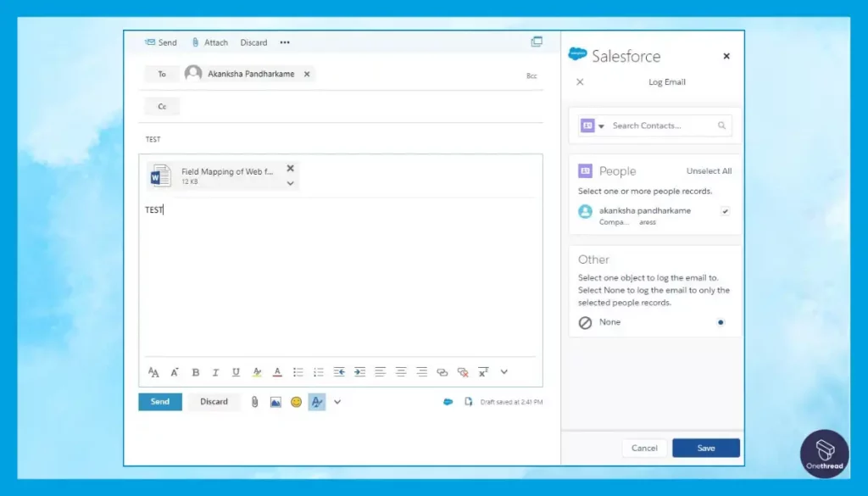Screen dimensions: 868x496
Task: Show the Bcc field
Action: tap(531, 75)
